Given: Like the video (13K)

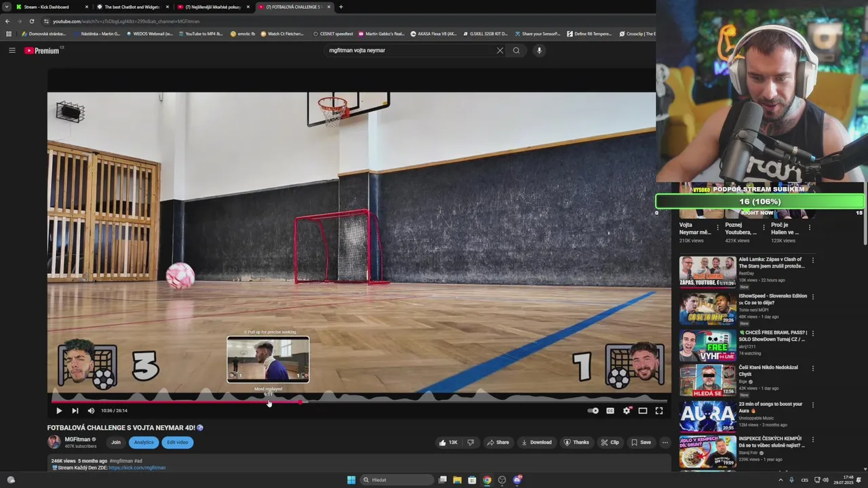Looking at the screenshot, I should click(448, 443).
